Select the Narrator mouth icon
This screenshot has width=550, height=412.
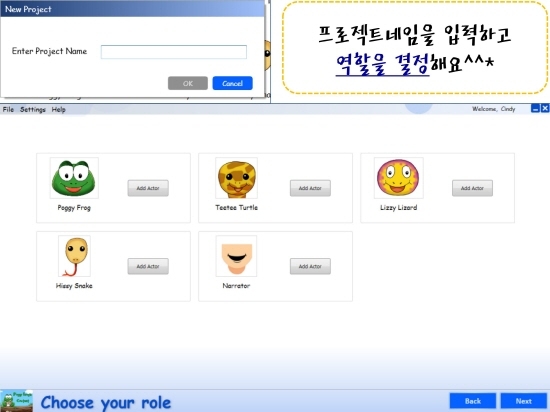tap(236, 256)
